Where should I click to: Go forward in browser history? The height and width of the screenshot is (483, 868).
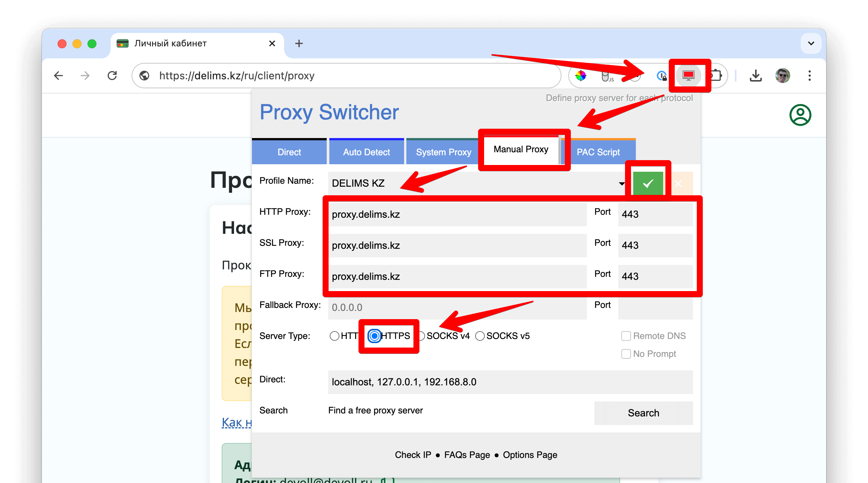pyautogui.click(x=85, y=76)
